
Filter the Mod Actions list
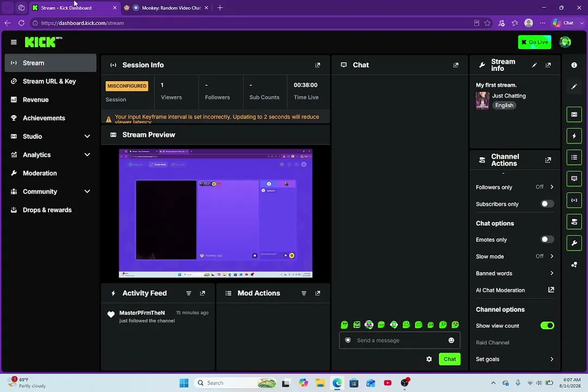pyautogui.click(x=304, y=293)
